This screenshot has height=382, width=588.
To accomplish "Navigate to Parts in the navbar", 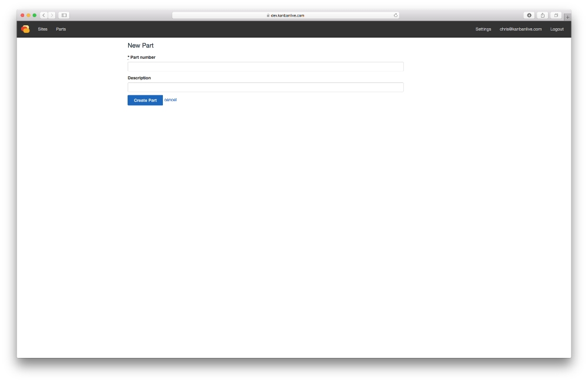I will (x=61, y=29).
